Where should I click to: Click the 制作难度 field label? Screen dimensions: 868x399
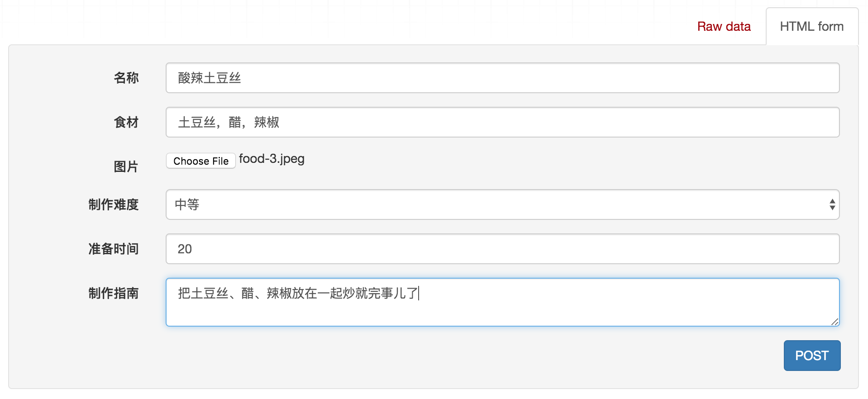114,204
